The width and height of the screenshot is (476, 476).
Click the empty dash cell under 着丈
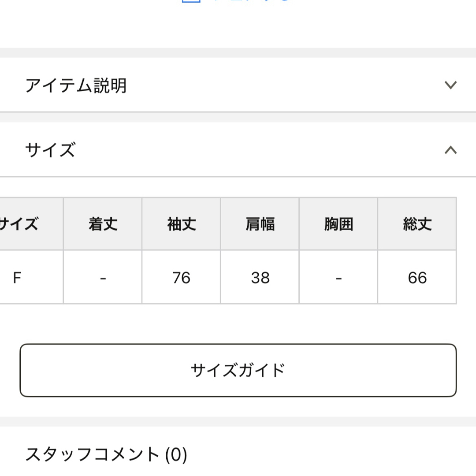(x=103, y=277)
